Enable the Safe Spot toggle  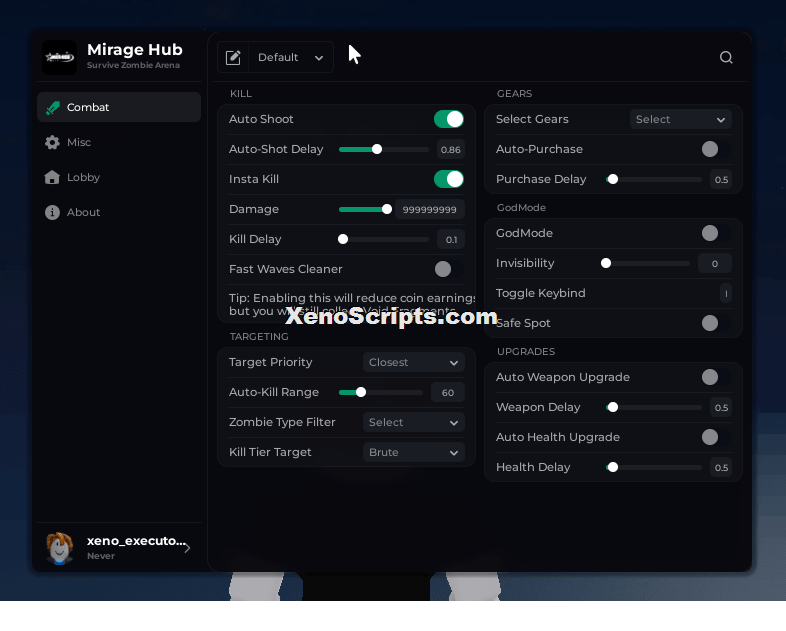tap(716, 323)
